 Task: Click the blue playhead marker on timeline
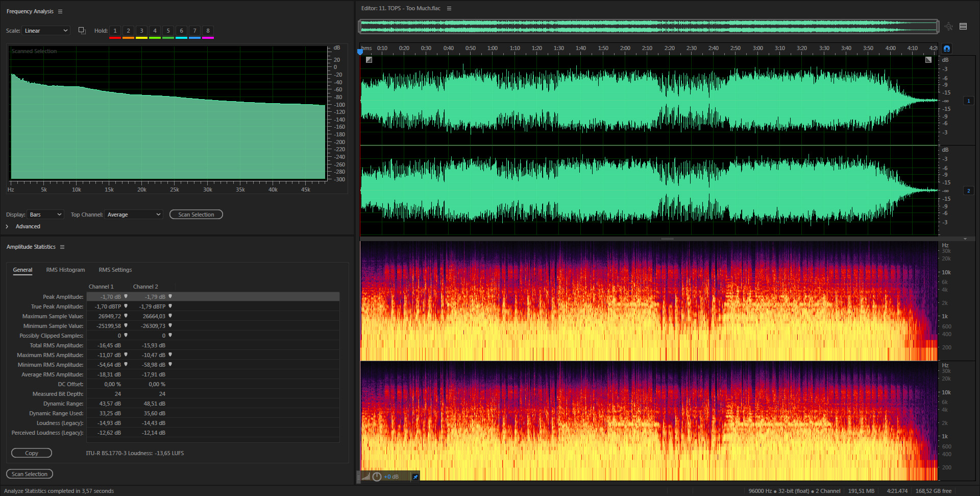pyautogui.click(x=360, y=51)
